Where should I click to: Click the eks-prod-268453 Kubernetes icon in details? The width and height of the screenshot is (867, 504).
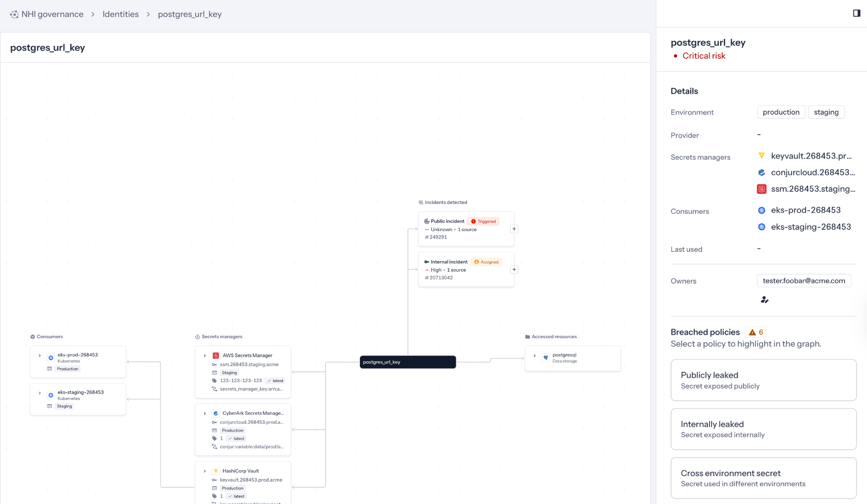762,210
